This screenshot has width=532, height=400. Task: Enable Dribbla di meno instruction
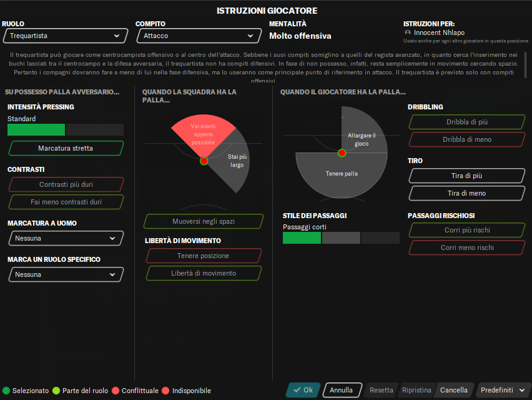click(467, 139)
